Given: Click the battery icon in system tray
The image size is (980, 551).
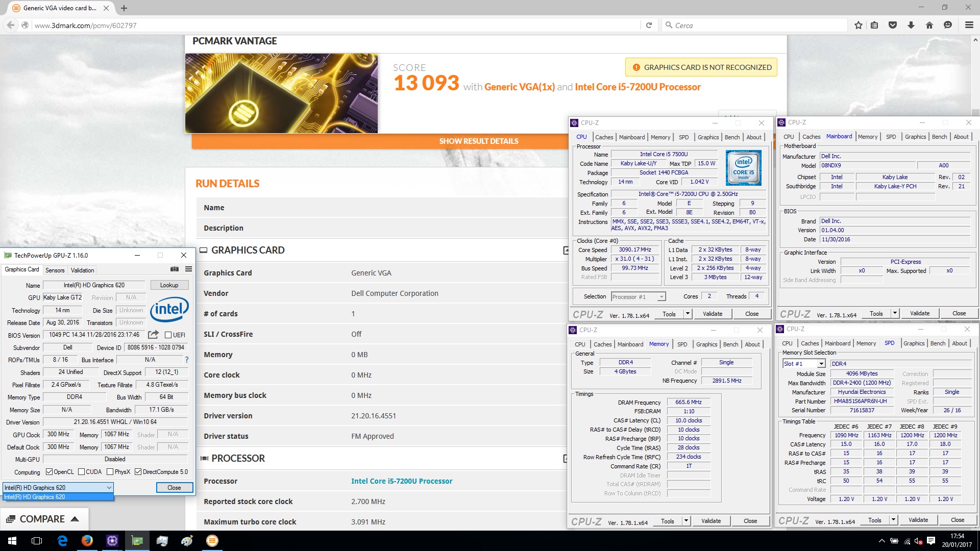Looking at the screenshot, I should pyautogui.click(x=894, y=541).
